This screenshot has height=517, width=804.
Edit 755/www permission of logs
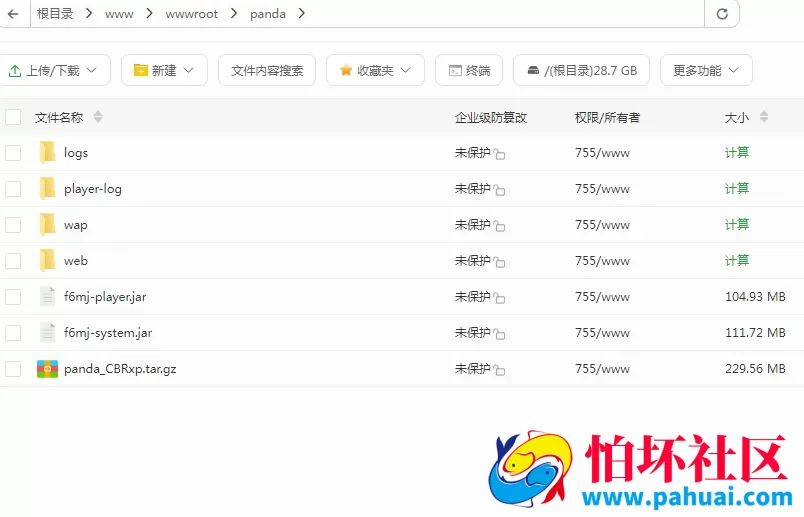coord(602,153)
